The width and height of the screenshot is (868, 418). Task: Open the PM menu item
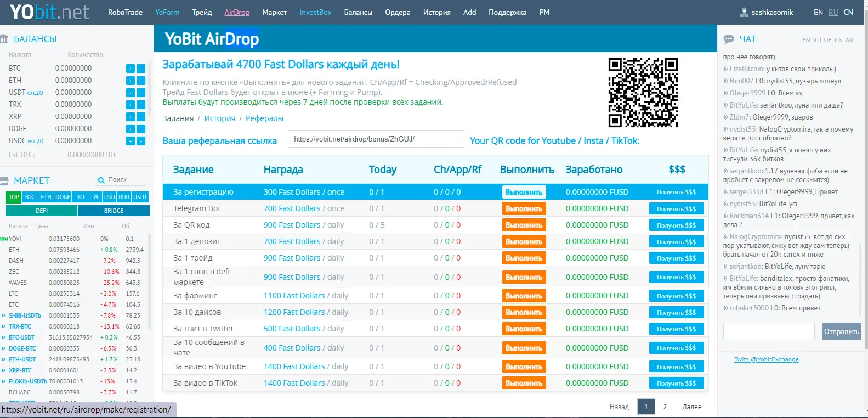point(544,12)
